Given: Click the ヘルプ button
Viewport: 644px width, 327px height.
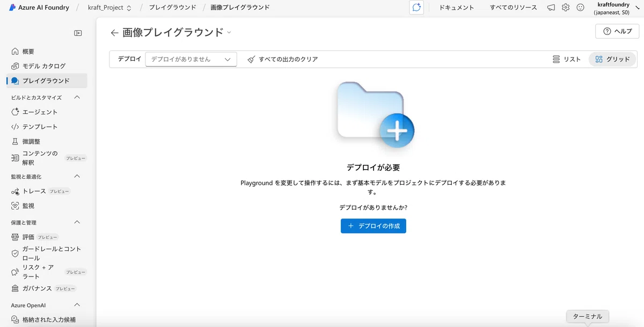Looking at the screenshot, I should click(617, 31).
